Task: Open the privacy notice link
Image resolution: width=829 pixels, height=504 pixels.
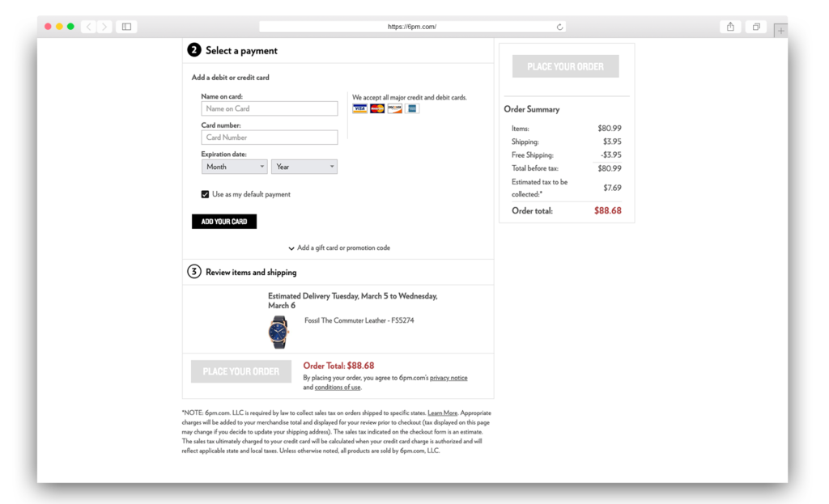Action: point(449,378)
